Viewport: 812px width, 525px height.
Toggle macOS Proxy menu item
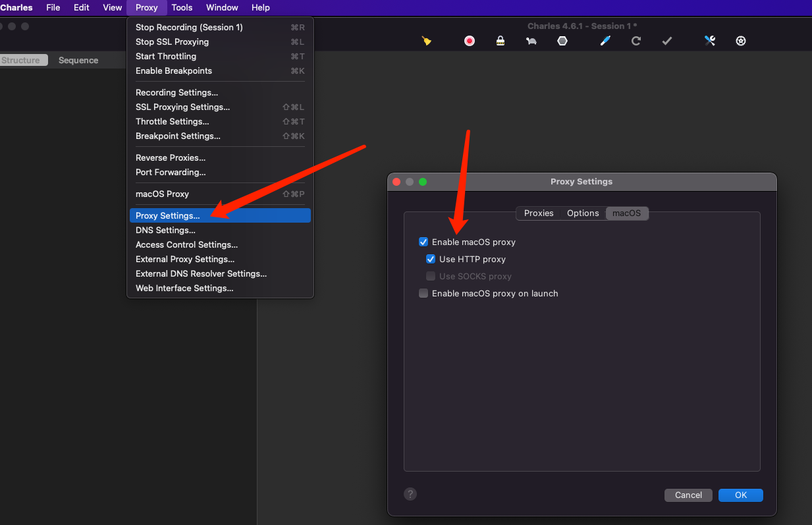pos(220,194)
